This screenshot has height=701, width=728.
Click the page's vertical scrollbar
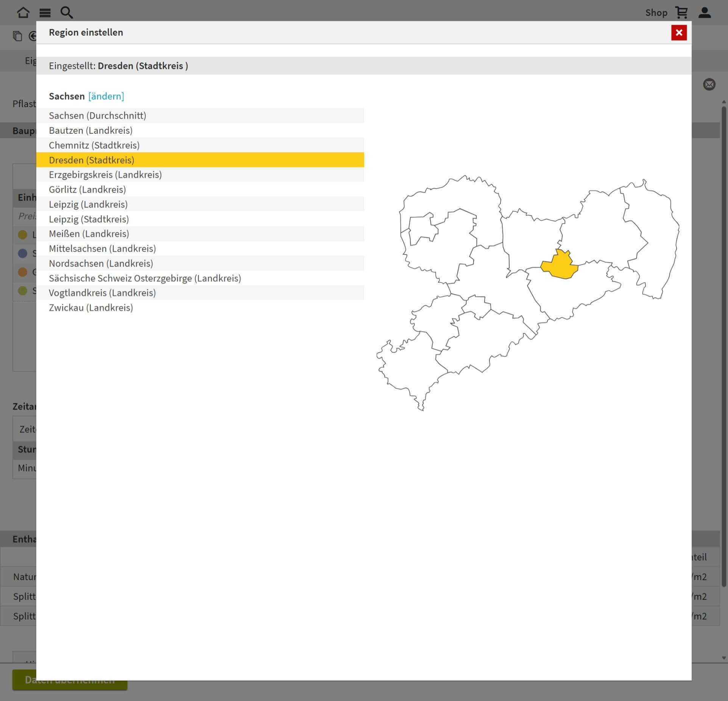coord(724,341)
